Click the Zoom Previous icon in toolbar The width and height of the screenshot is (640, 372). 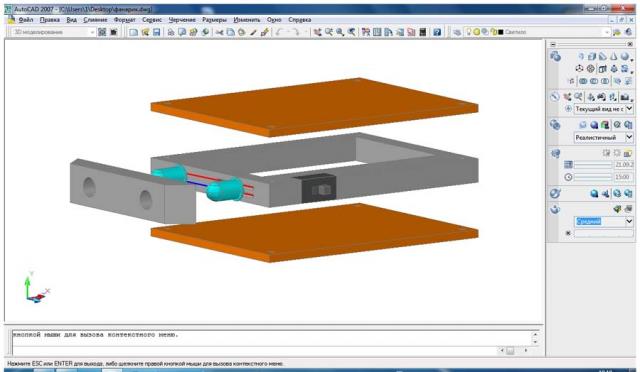[x=351, y=32]
